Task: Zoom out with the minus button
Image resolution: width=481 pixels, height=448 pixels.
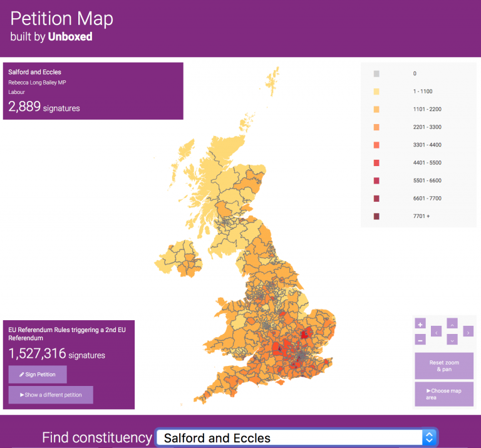Action: [420, 339]
